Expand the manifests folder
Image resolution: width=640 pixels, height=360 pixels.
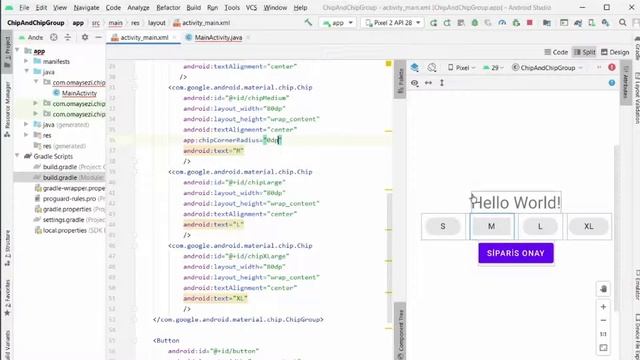[27, 61]
